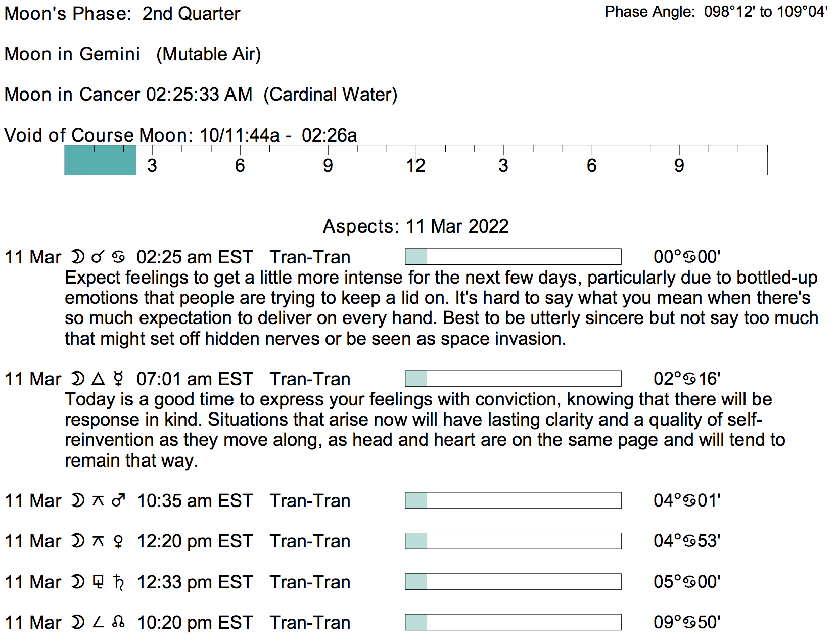The width and height of the screenshot is (837, 644).
Task: Click the Cancer glyph in the 02:25 am aspect
Action: pos(118,257)
